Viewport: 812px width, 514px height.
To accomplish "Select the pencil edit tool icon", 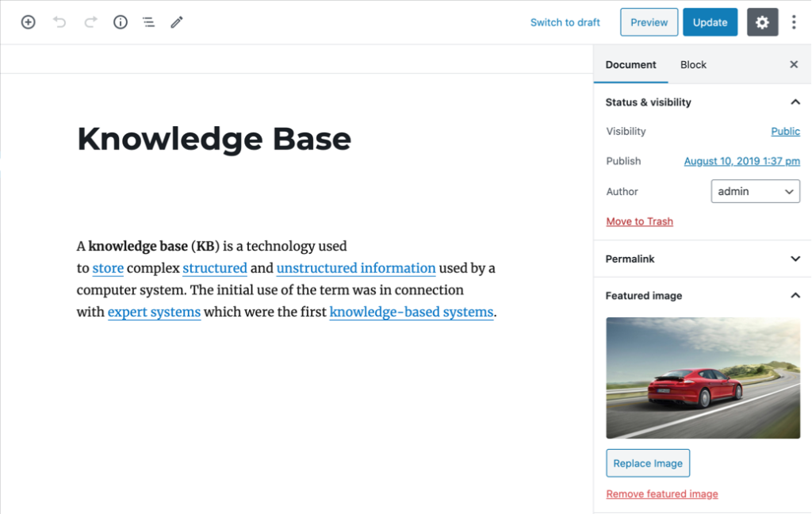I will 177,22.
